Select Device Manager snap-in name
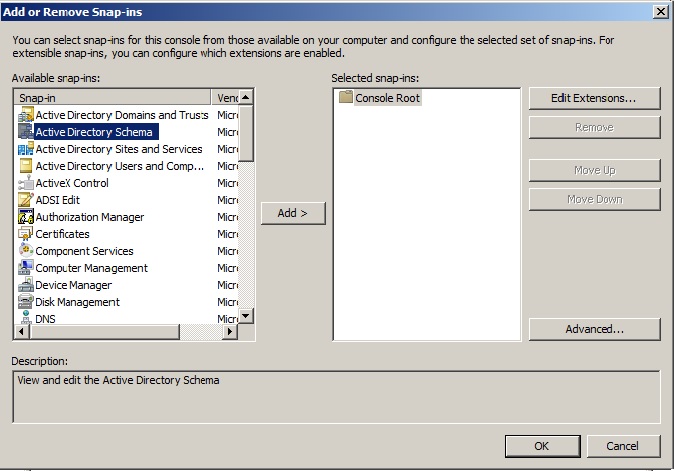 [74, 285]
